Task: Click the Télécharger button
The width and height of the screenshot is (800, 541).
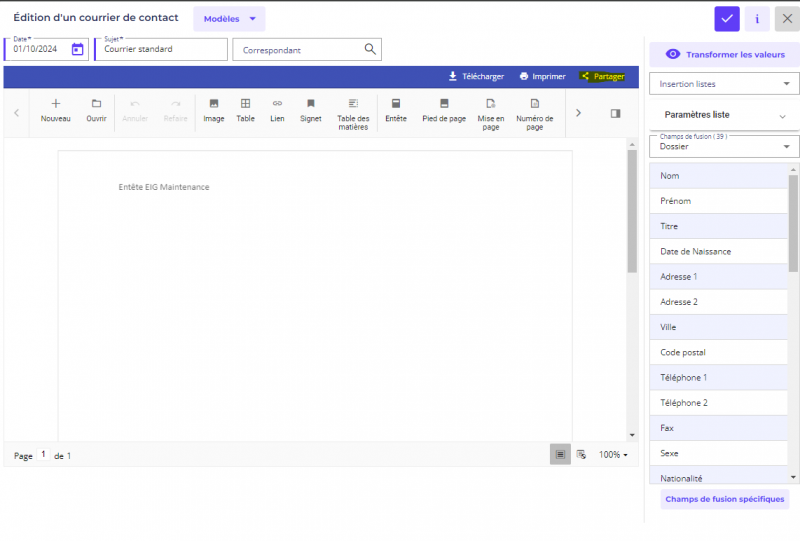Action: tap(476, 76)
